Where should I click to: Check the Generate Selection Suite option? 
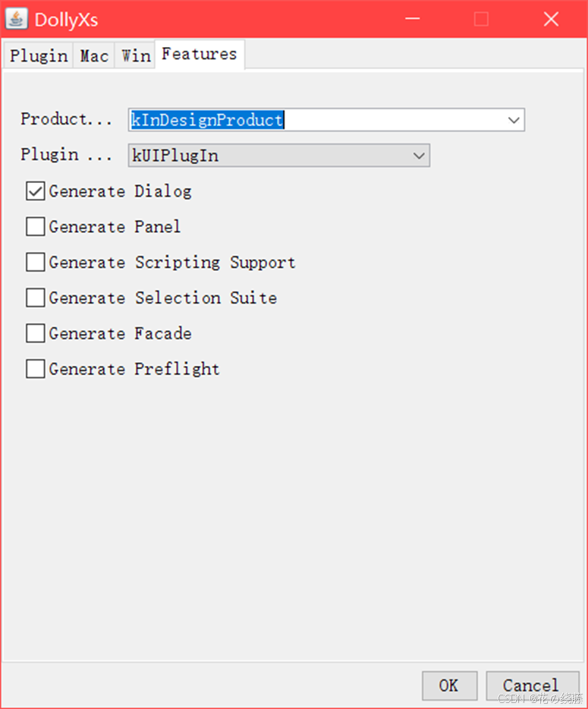tap(35, 298)
